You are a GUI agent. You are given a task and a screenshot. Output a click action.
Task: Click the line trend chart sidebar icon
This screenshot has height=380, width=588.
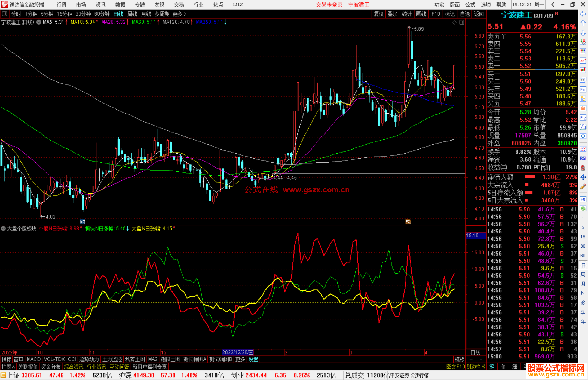pos(583,61)
